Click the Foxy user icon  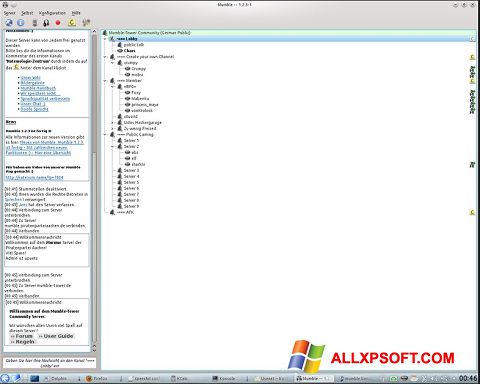[127, 93]
